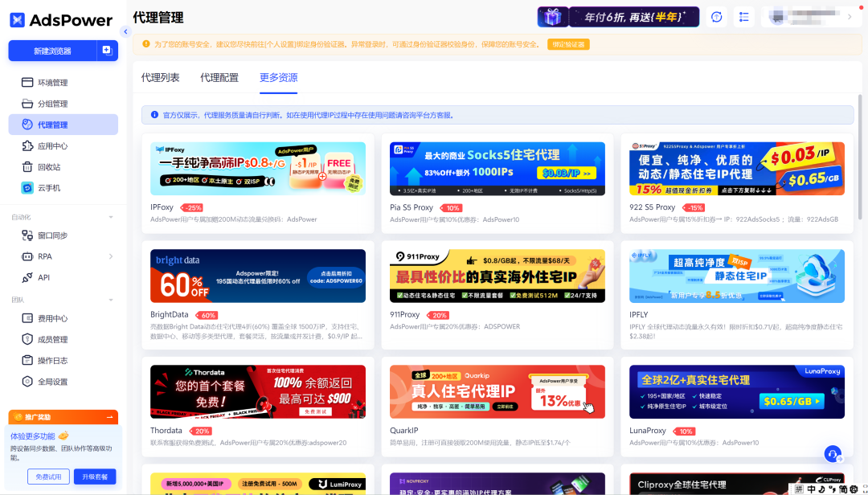The width and height of the screenshot is (868, 495).
Task: Collapse the sidebar with the arrow handle
Action: click(x=125, y=31)
